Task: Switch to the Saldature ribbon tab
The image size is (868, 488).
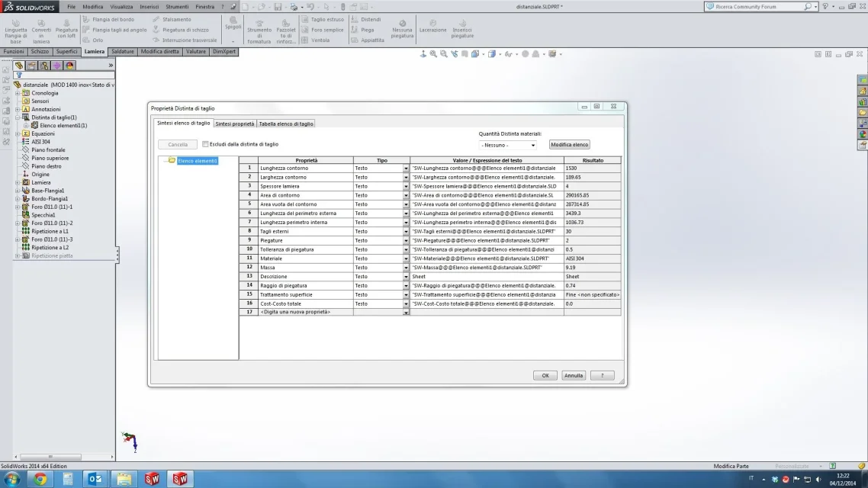Action: point(122,51)
